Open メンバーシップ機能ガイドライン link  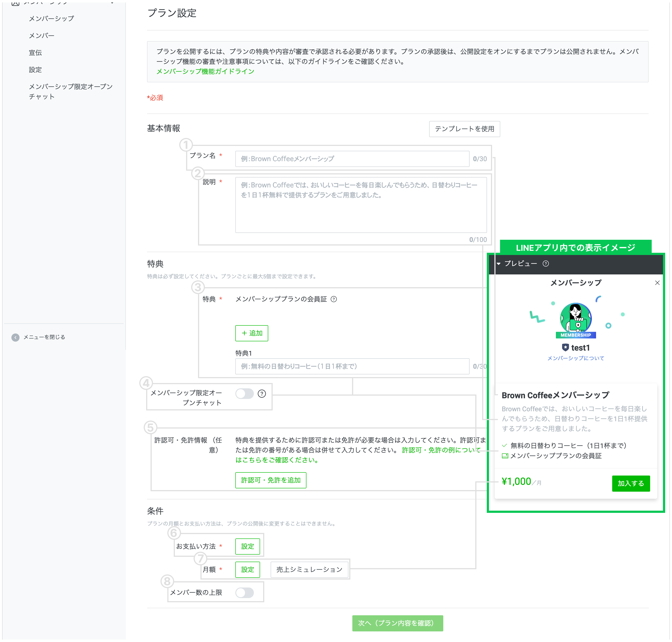205,72
